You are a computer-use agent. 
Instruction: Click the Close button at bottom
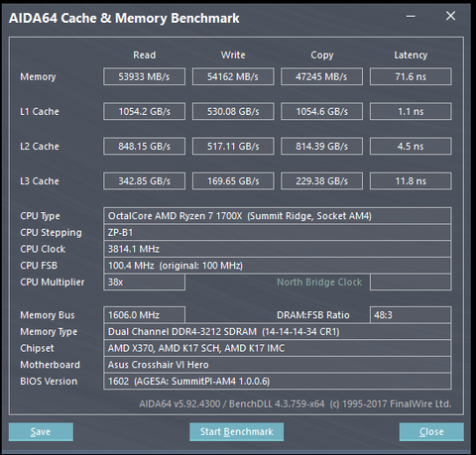pyautogui.click(x=431, y=431)
